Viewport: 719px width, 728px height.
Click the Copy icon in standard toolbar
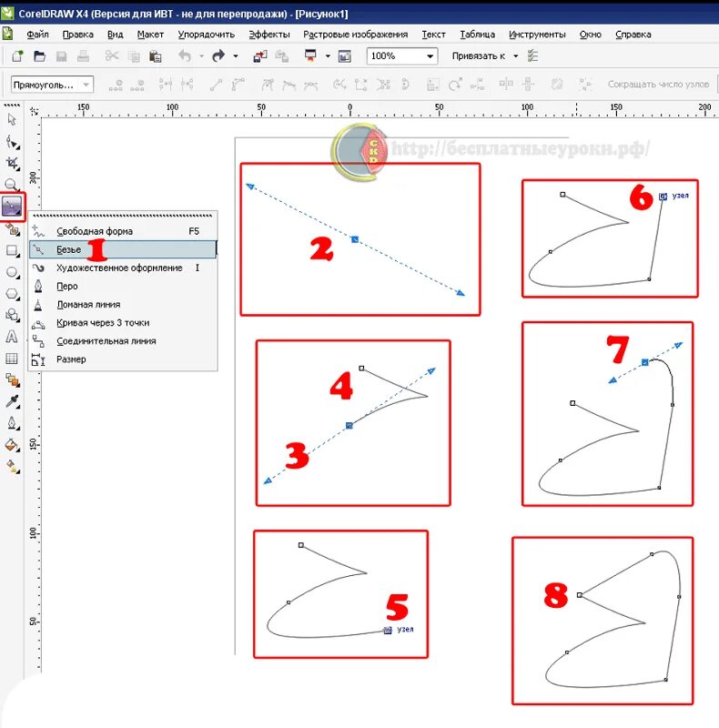pyautogui.click(x=134, y=56)
